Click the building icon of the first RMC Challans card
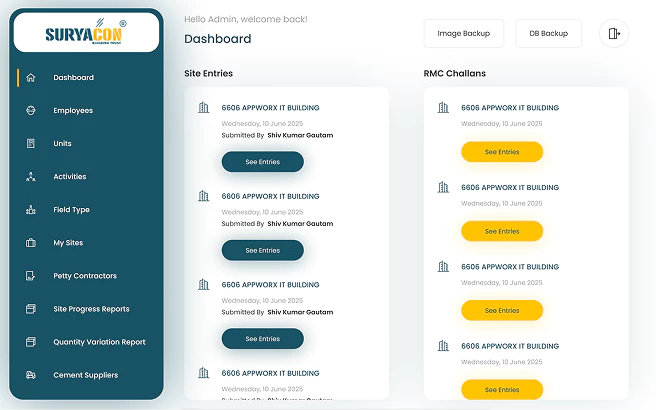The image size is (657, 410). coord(443,108)
